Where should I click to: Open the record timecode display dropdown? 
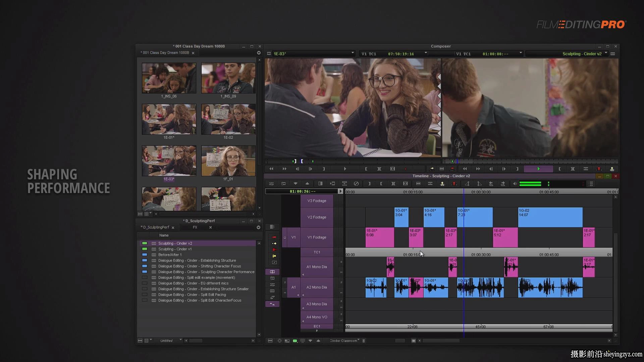point(521,53)
